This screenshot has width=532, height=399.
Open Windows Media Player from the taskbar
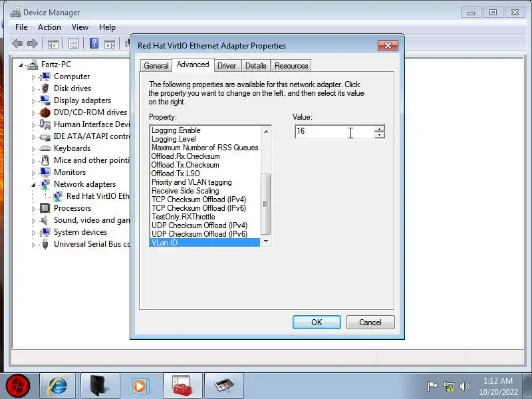point(140,386)
